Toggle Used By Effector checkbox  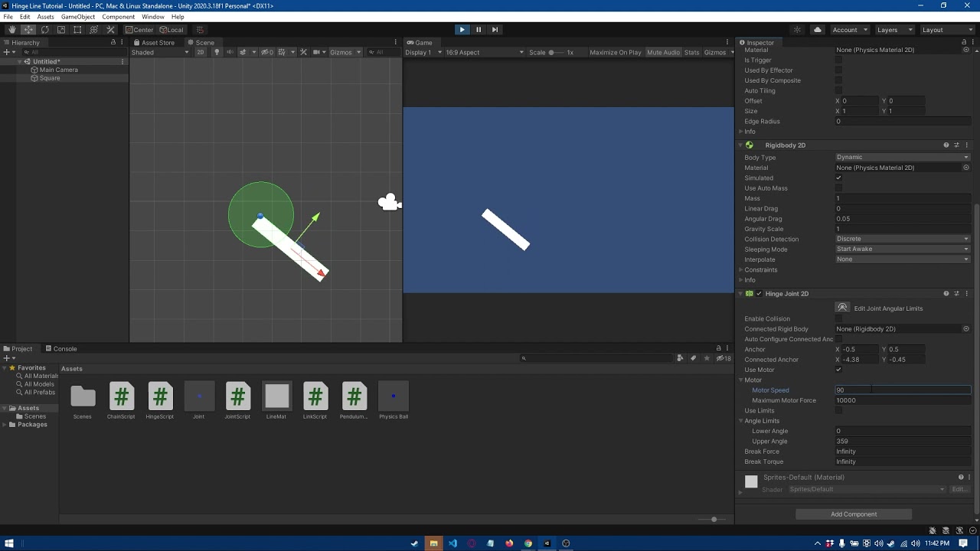point(838,70)
